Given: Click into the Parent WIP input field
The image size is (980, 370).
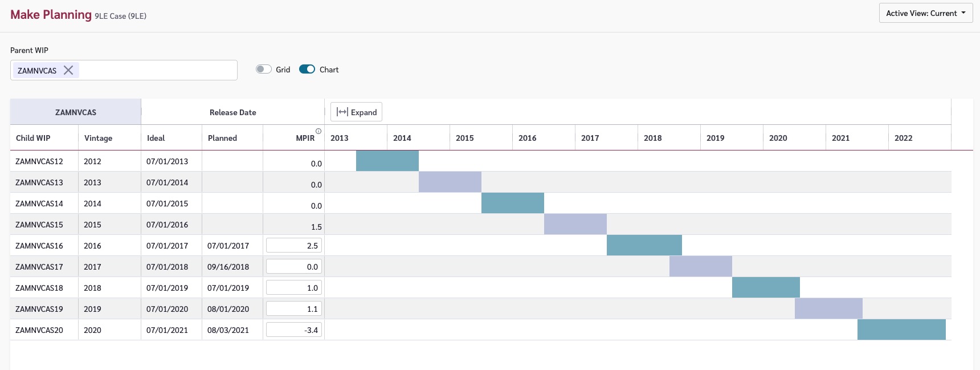Looking at the screenshot, I should click(157, 70).
